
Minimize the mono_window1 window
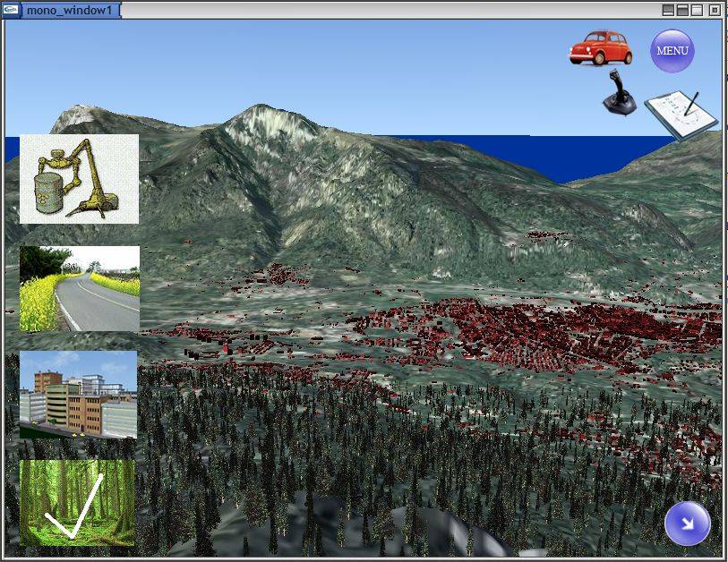point(668,10)
